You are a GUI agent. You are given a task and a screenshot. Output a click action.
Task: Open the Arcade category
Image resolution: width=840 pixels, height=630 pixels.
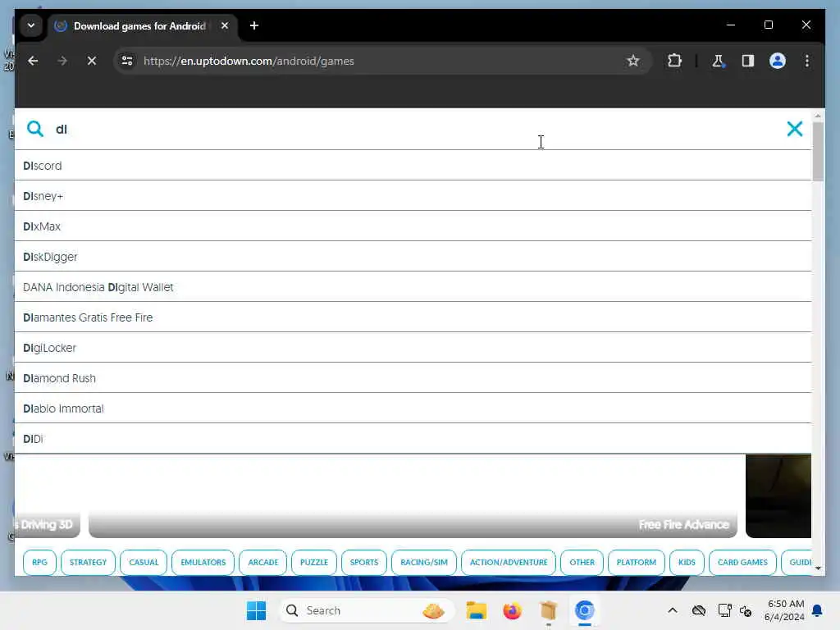pyautogui.click(x=263, y=562)
